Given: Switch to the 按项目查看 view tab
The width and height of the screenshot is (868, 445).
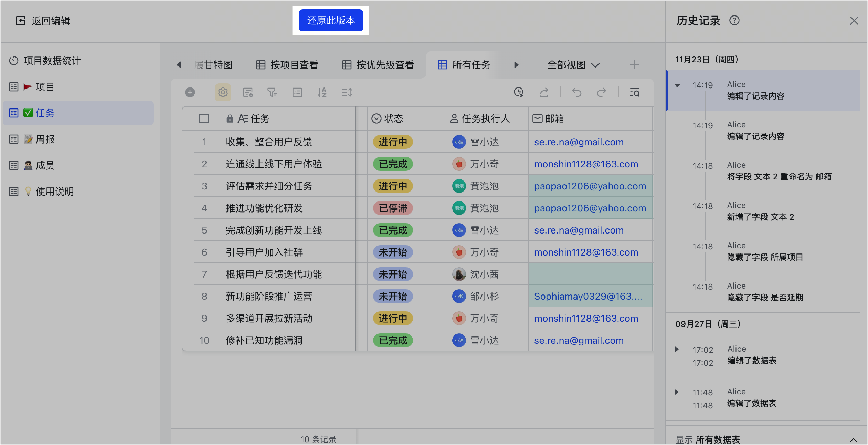Looking at the screenshot, I should [x=288, y=65].
